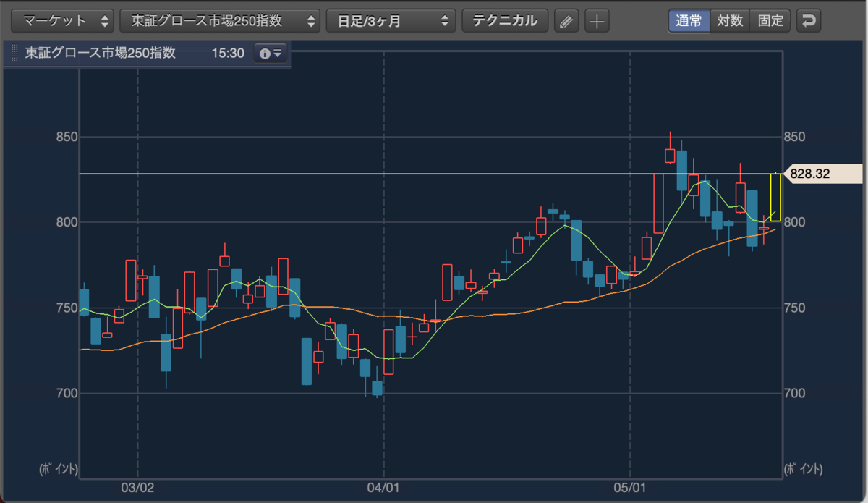Grab the info panel's dotted drag handle

point(15,54)
